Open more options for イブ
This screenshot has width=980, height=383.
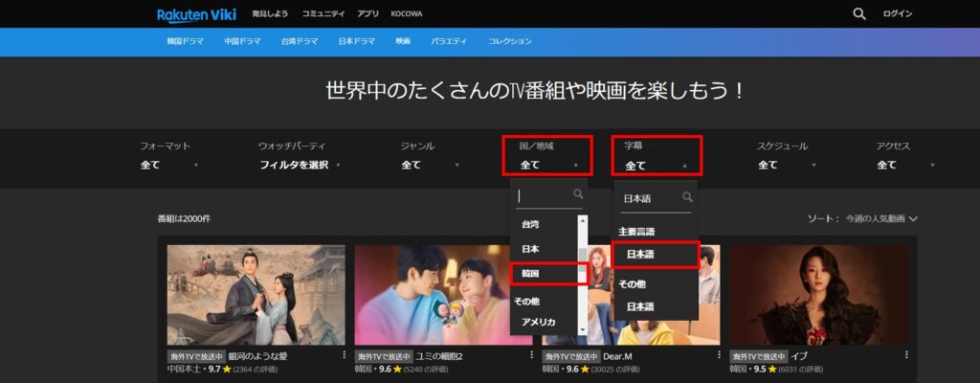pos(906,355)
